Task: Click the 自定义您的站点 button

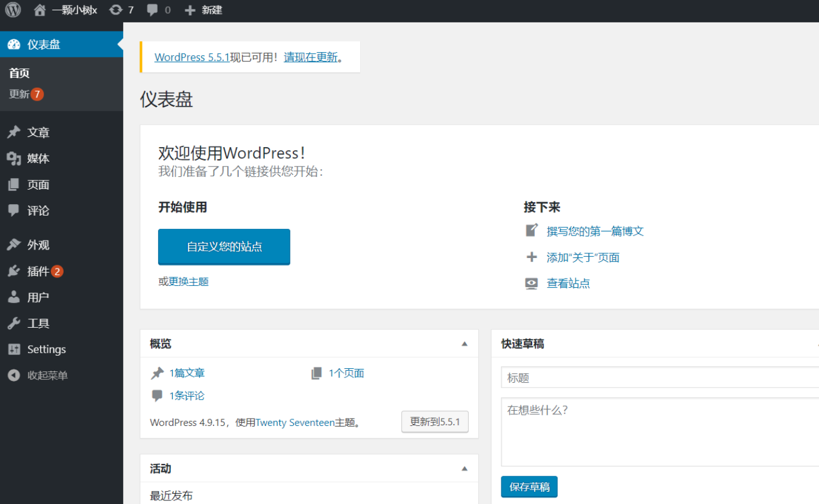Action: tap(224, 247)
